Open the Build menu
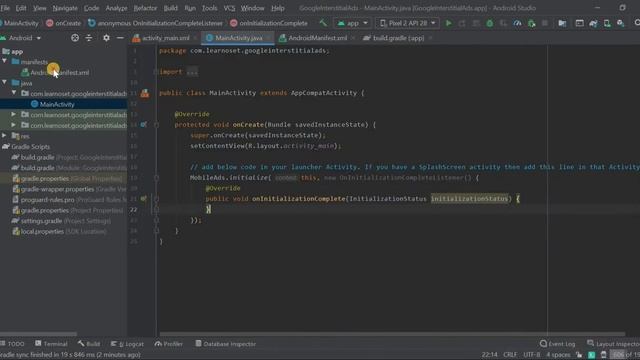Screen dimensions: 640x360 pyautogui.click(x=171, y=8)
